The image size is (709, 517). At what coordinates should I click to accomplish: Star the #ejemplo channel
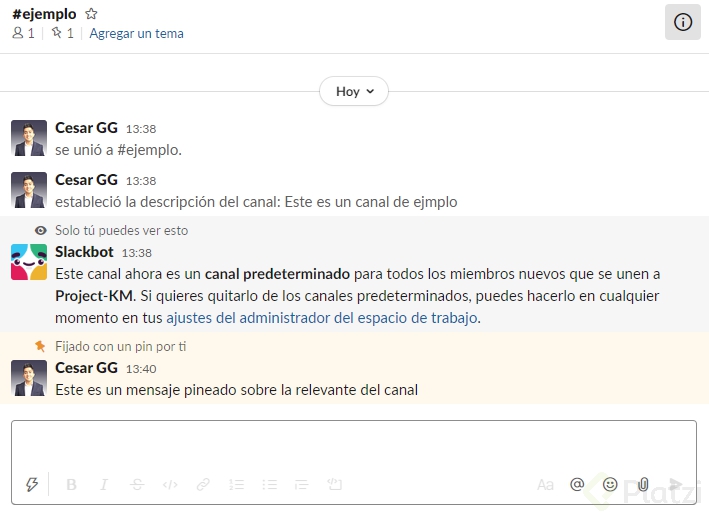91,14
